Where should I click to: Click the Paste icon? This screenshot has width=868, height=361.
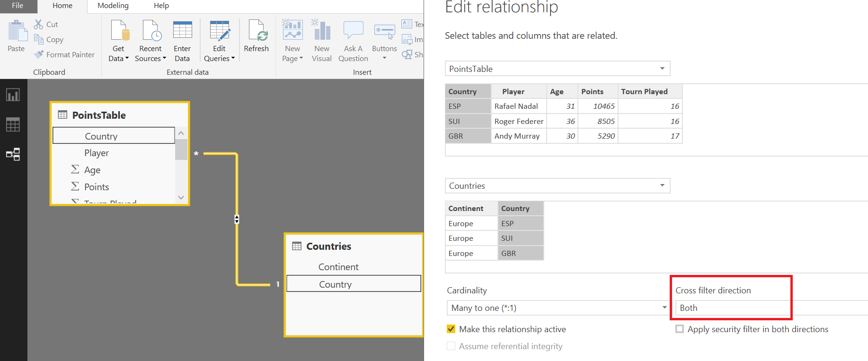coord(18,30)
